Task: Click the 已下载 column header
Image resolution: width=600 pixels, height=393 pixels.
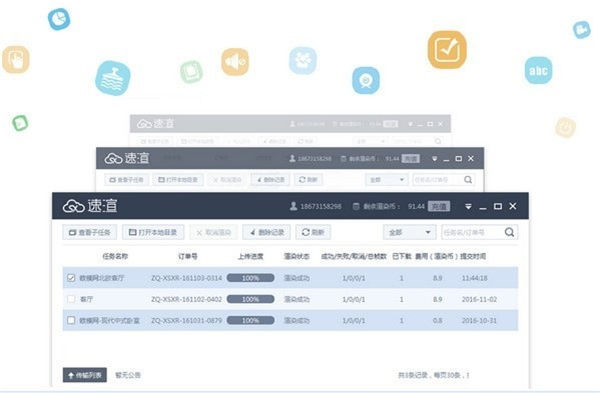Action: (402, 256)
